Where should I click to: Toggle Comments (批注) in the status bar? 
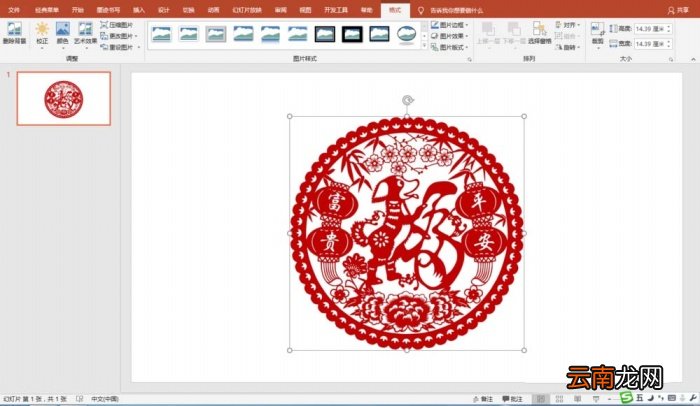click(512, 399)
